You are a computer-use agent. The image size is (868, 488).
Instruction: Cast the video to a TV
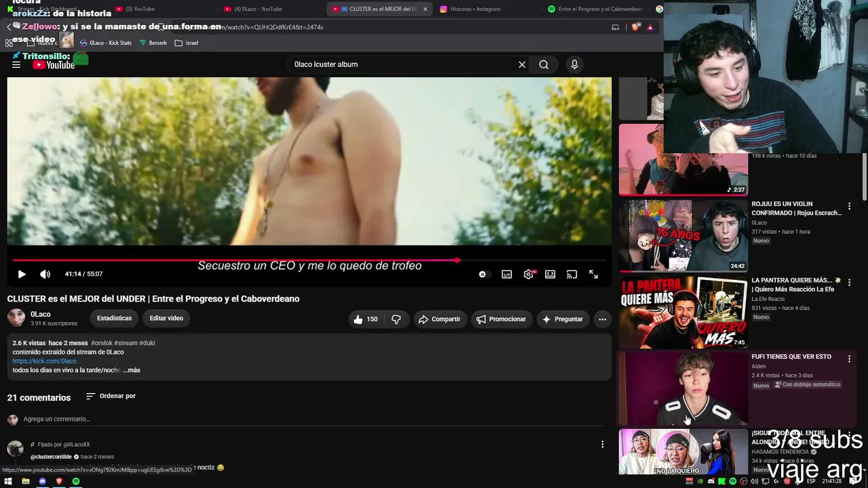(572, 274)
